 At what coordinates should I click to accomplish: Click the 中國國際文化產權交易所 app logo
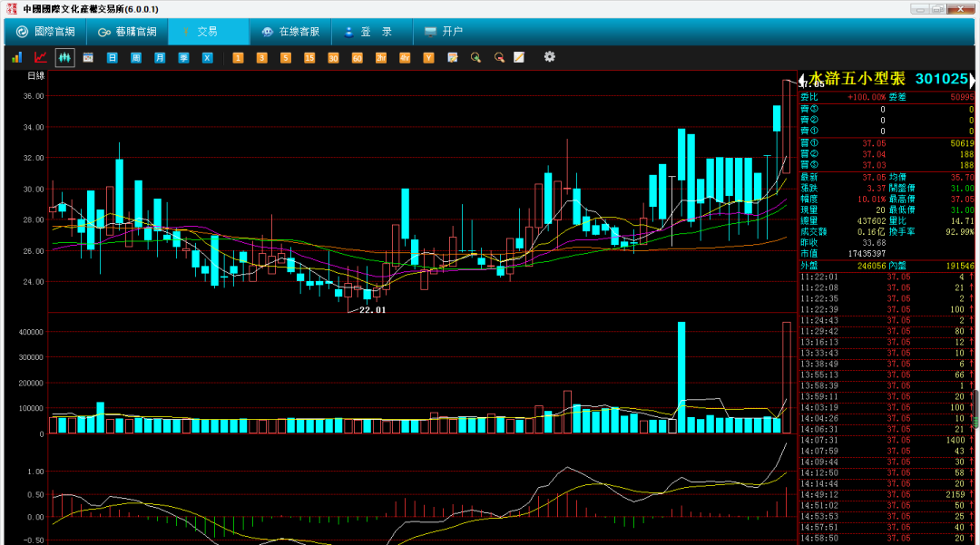11,9
